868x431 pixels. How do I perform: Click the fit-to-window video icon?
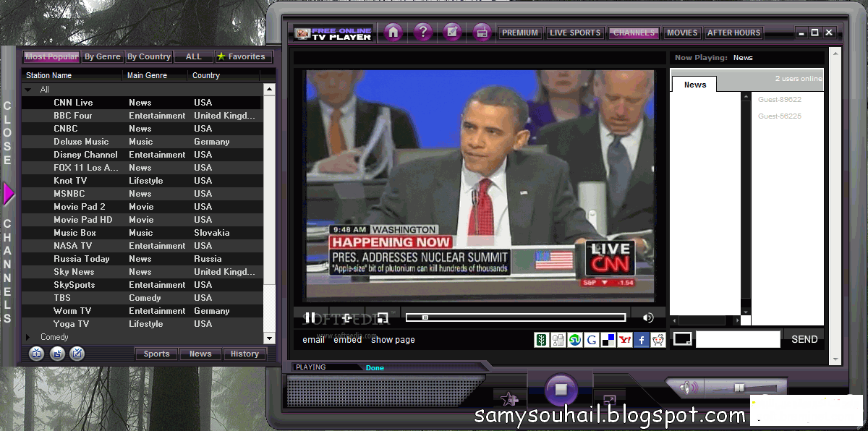(347, 317)
